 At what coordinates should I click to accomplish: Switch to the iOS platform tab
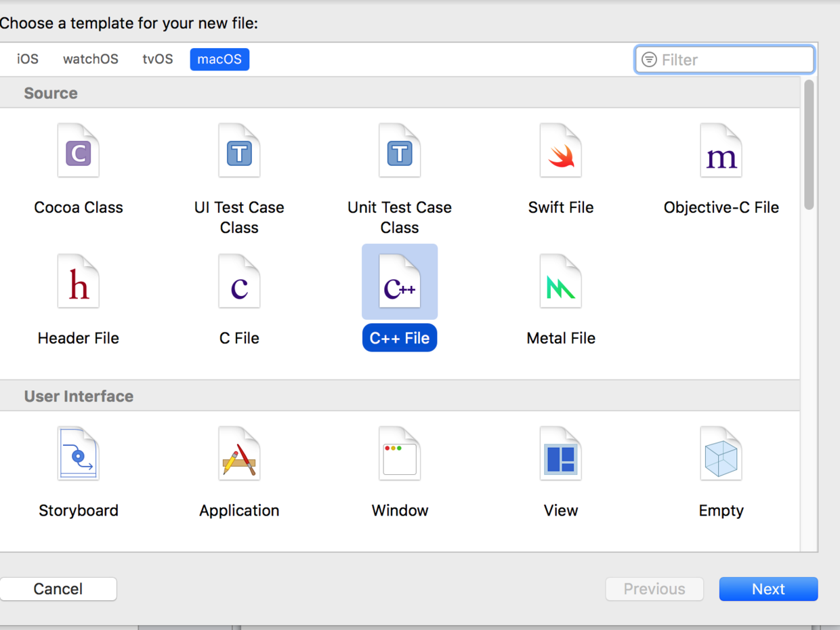tap(28, 60)
